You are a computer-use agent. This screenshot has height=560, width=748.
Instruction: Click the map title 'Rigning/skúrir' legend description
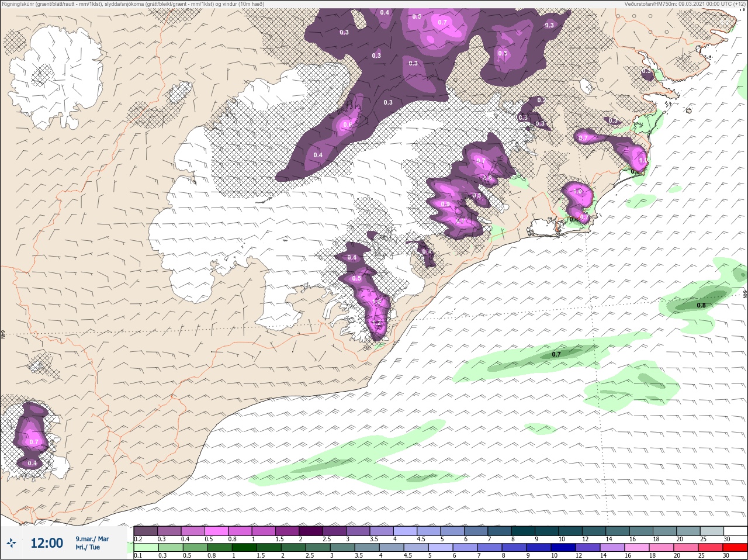(x=133, y=4)
